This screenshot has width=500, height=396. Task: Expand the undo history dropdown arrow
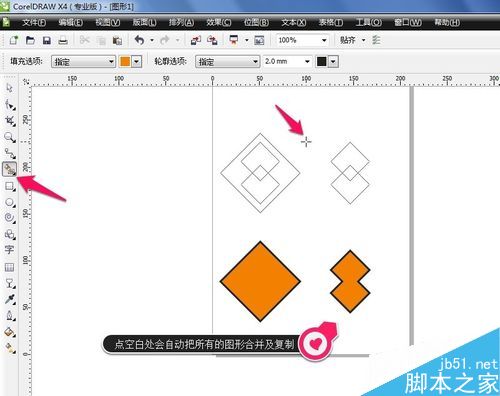click(x=152, y=40)
